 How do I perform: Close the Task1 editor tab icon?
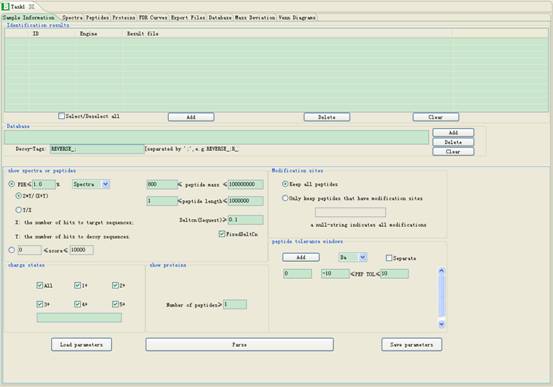coord(32,7)
